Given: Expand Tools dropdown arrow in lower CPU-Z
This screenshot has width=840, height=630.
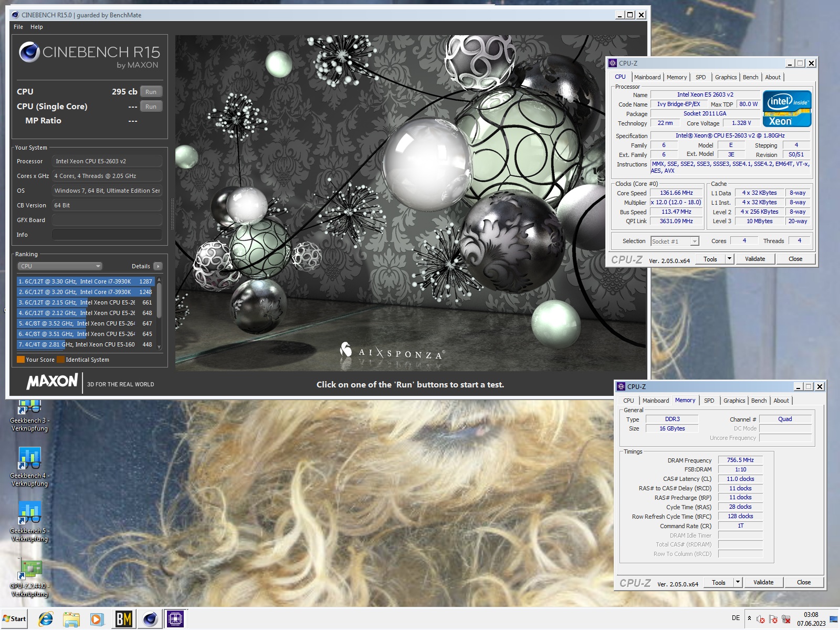Looking at the screenshot, I should [738, 583].
